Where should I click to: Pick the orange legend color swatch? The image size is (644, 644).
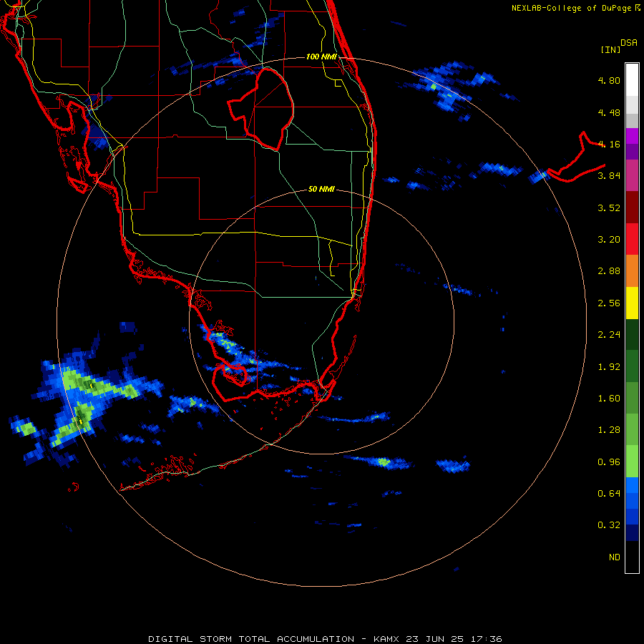pos(632,271)
